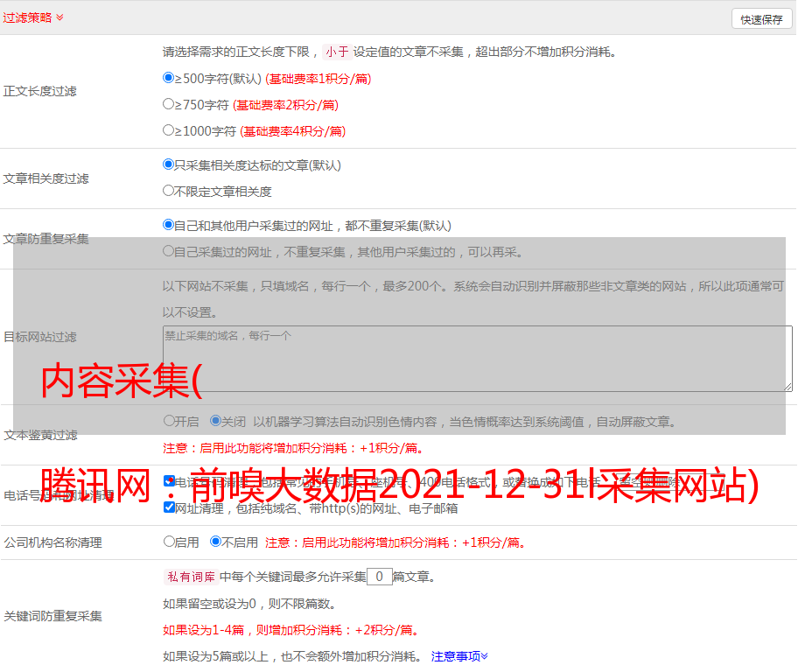Click the 正文长度过滤 row label
Image resolution: width=798 pixels, height=672 pixels.
click(x=40, y=91)
